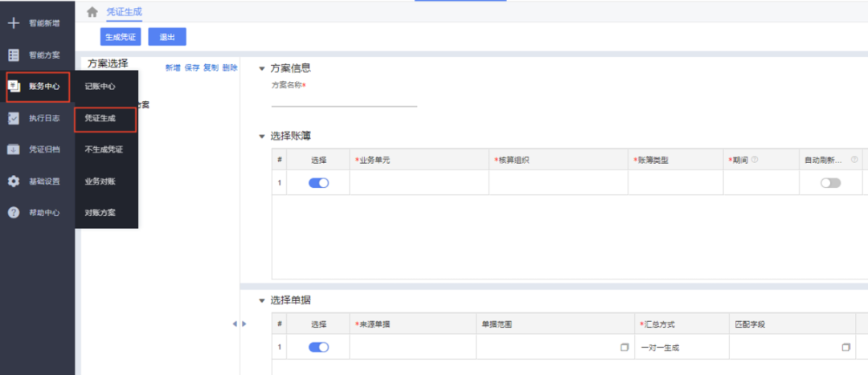Click the 业务单元 cell in row 1
This screenshot has width=868, height=375.
pos(419,182)
